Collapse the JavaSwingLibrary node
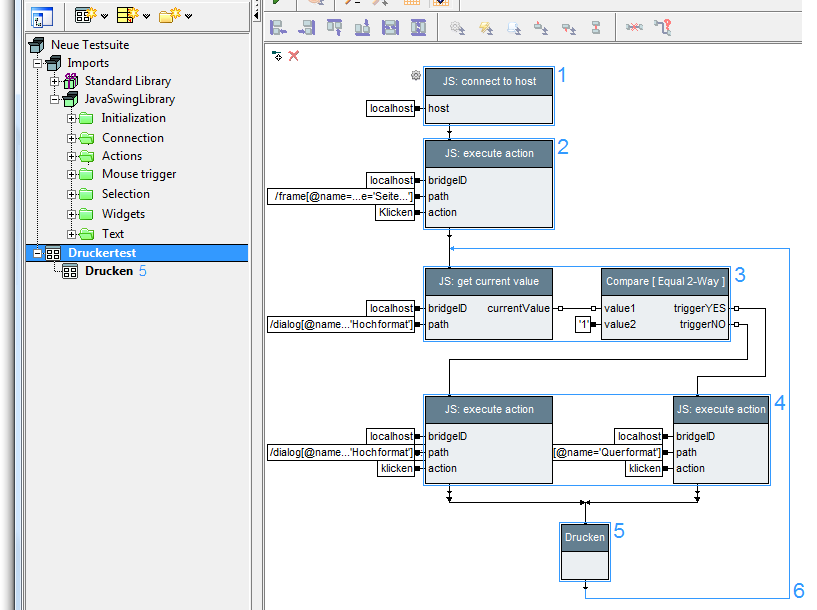 [x=56, y=99]
